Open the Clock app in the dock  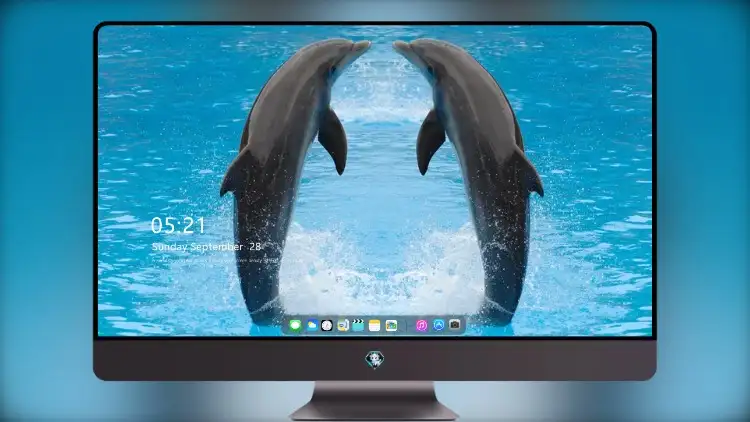click(327, 325)
